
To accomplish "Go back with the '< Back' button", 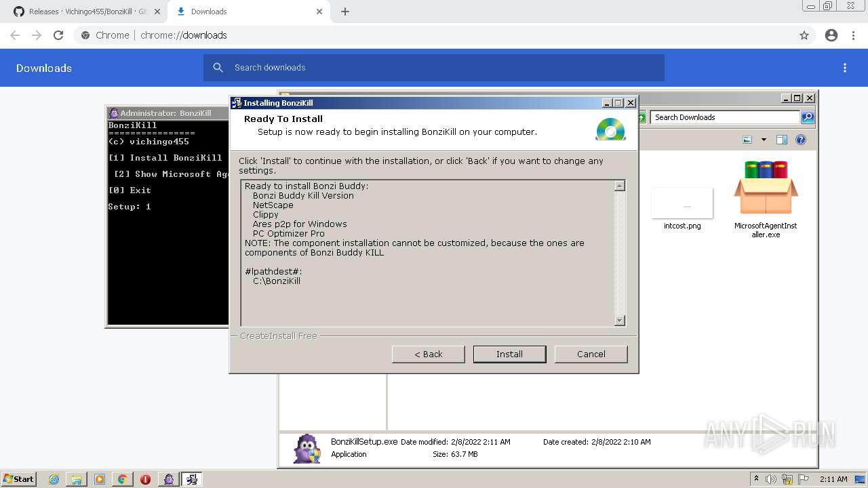I will 428,354.
